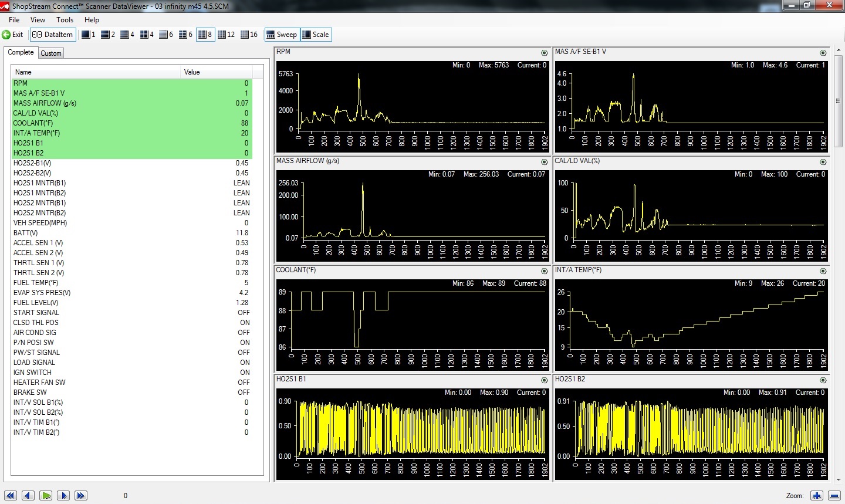Image resolution: width=845 pixels, height=504 pixels.
Task: Zoom in with the plus button
Action: (817, 496)
